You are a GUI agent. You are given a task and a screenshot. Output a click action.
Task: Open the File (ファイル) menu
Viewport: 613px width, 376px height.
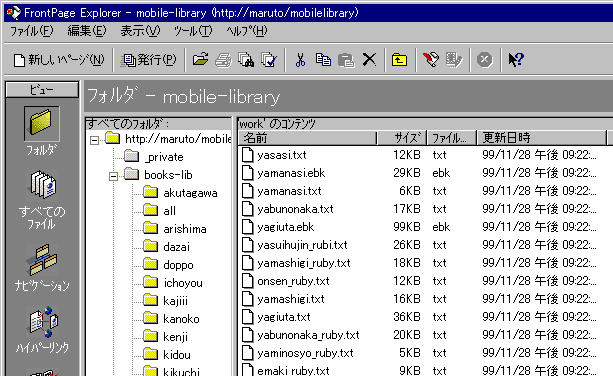click(31, 31)
